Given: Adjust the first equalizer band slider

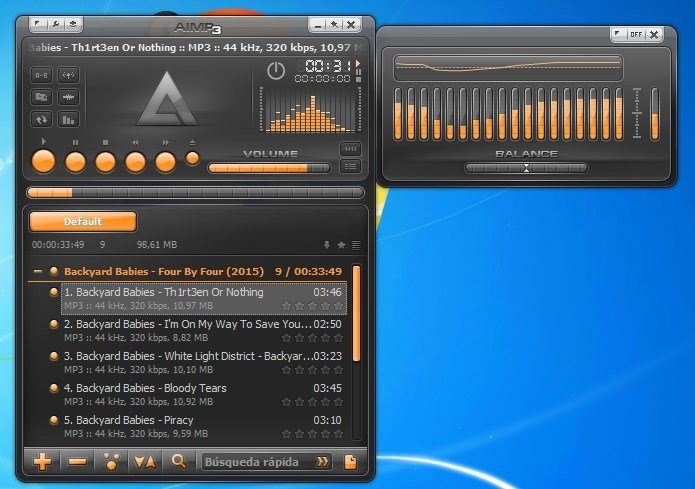Looking at the screenshot, I should (398, 114).
